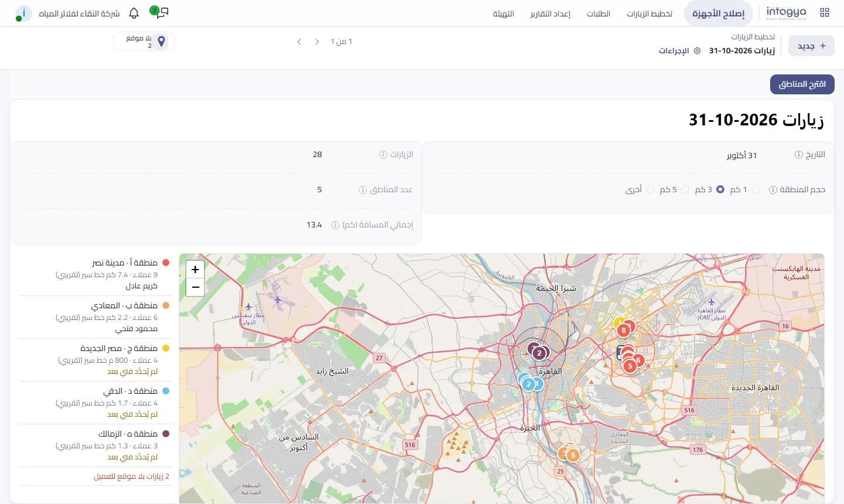Select zone منطقة ه · الزمالك
Image resolution: width=844 pixels, height=504 pixels.
point(96,445)
